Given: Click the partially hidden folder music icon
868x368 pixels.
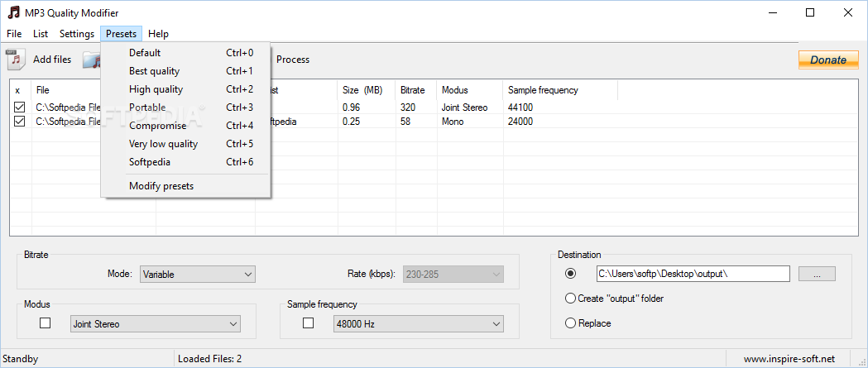Looking at the screenshot, I should (x=91, y=60).
